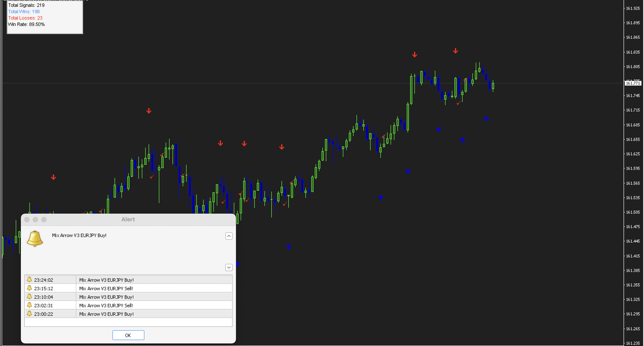Click the large golden bell alert icon

point(35,239)
